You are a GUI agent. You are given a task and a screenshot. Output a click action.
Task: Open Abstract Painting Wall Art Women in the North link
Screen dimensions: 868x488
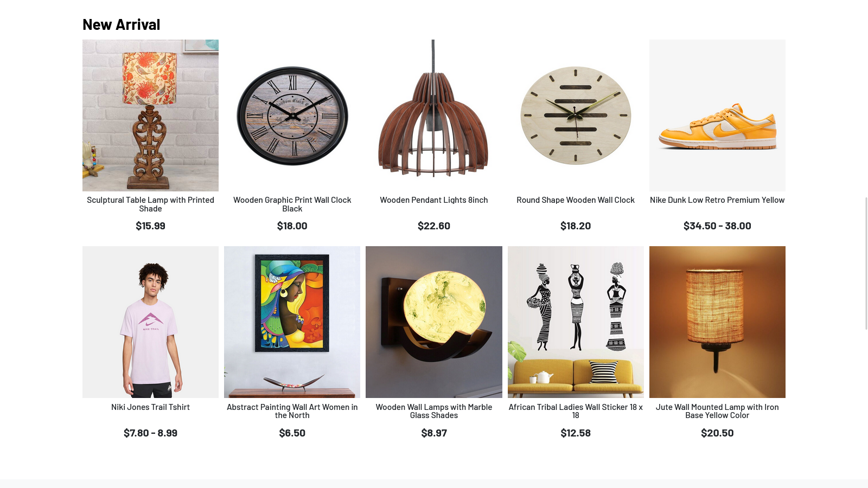click(292, 411)
